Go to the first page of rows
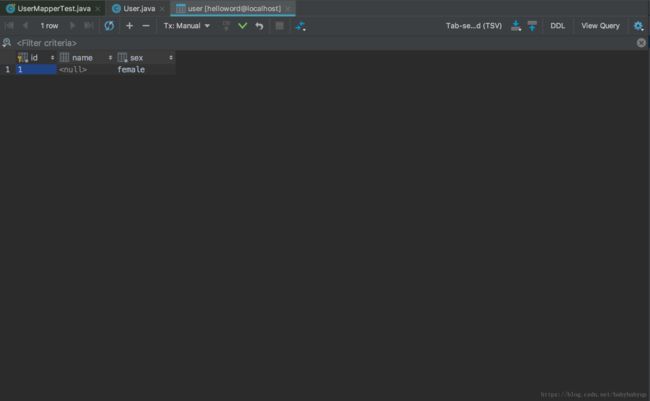The width and height of the screenshot is (650, 401). (9, 26)
